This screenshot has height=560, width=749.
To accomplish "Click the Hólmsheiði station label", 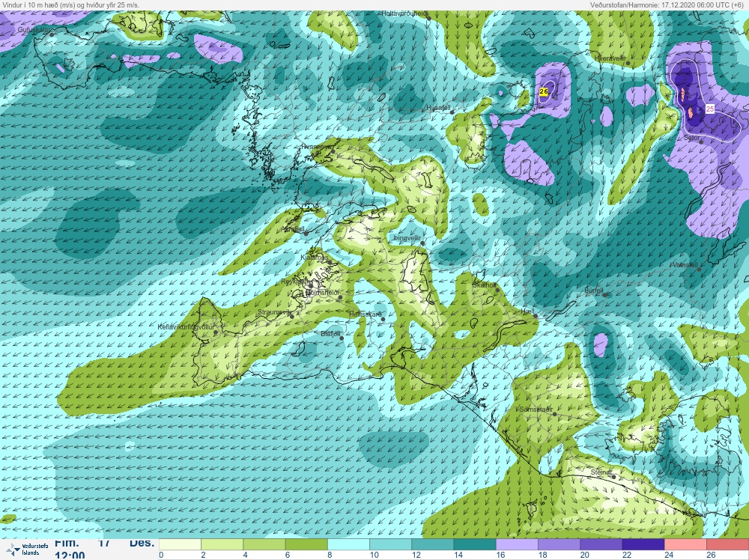I will (x=321, y=292).
